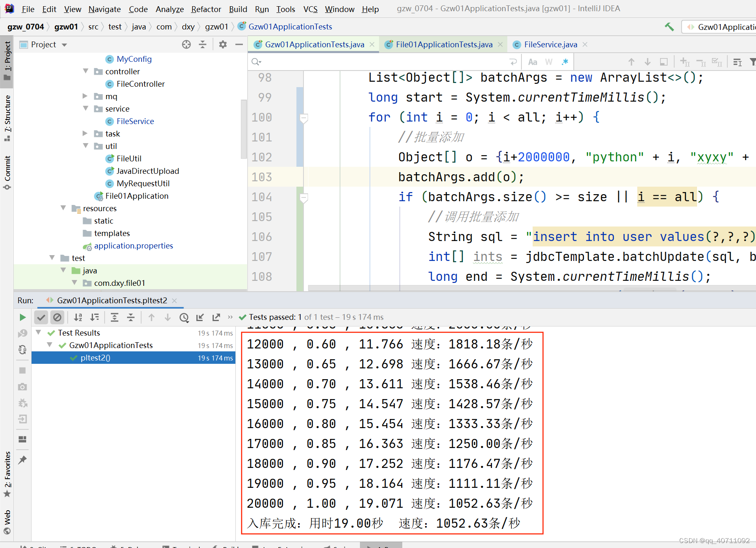Viewport: 756px width, 548px height.
Task: Select Gzw01ApplicationTests.pltest2 run tab
Action: [x=112, y=300]
